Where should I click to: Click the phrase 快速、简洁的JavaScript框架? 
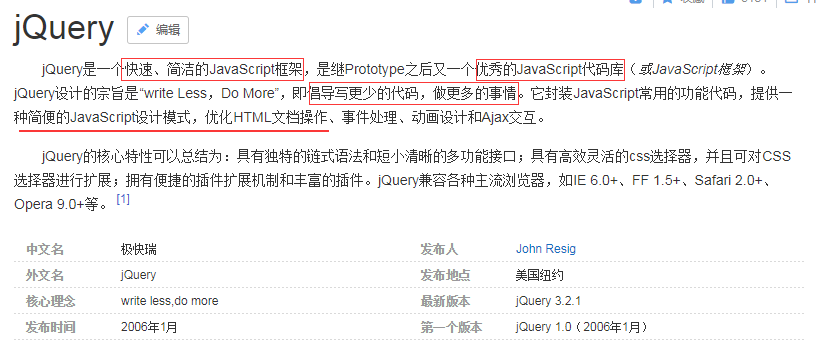pyautogui.click(x=212, y=68)
